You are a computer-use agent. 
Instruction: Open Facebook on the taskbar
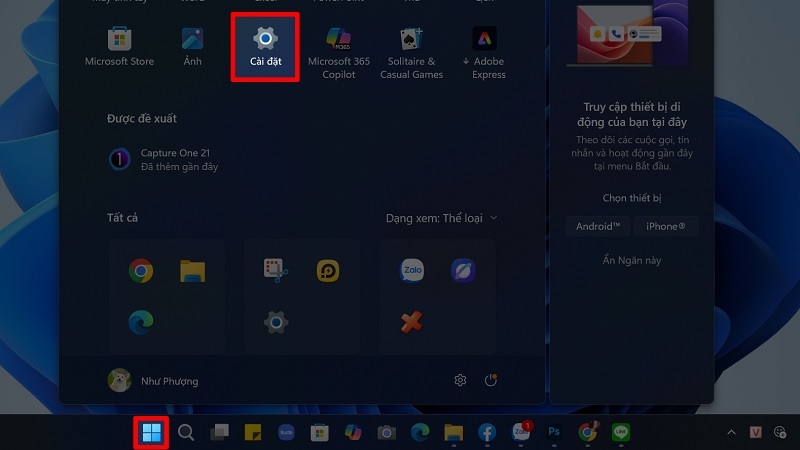point(487,433)
